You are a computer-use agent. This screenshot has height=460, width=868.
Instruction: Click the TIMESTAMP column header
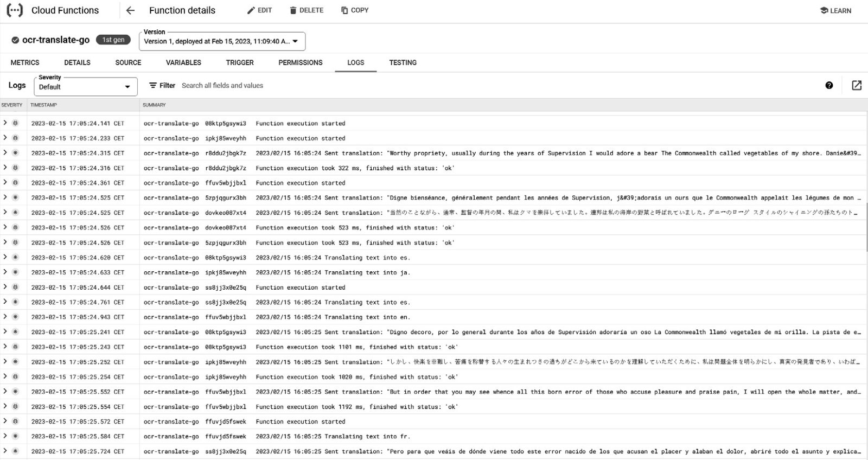tap(43, 105)
